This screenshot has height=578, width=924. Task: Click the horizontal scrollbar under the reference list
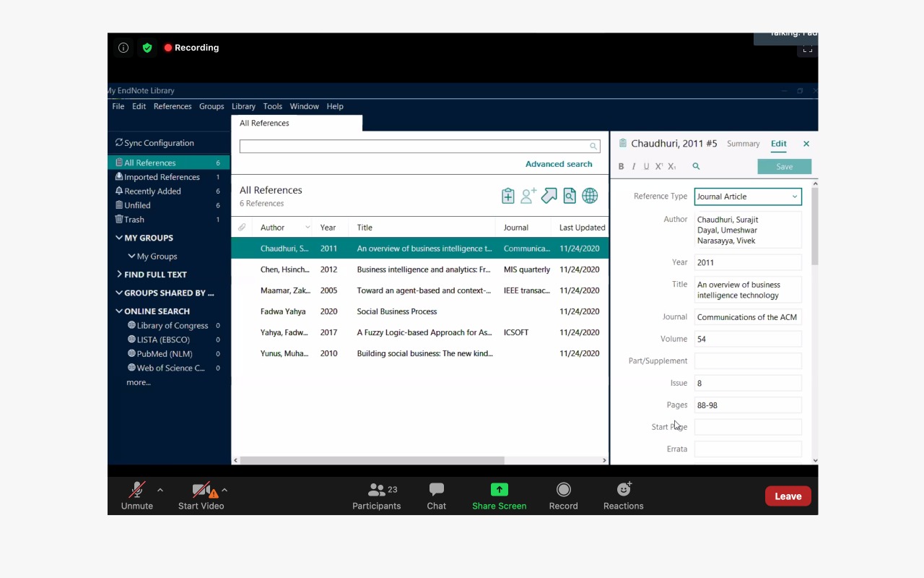372,460
